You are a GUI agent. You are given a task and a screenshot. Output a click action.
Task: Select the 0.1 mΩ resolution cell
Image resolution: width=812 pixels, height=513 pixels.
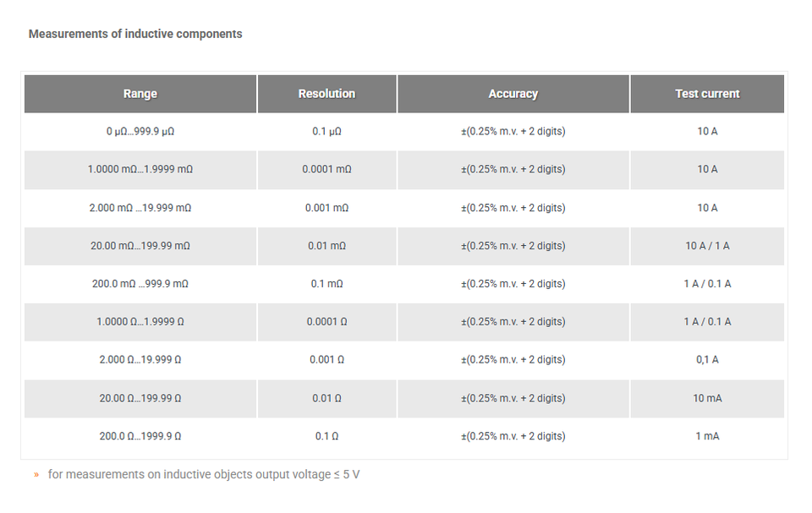[326, 284]
